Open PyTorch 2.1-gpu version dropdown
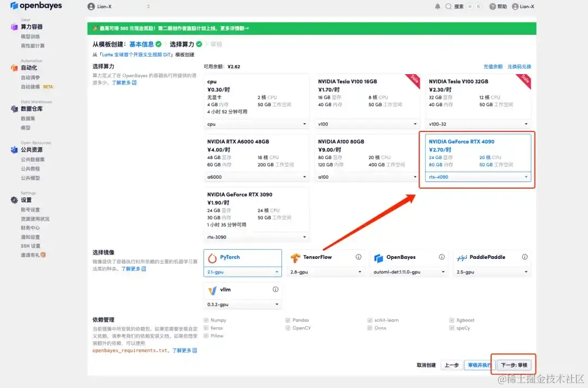The width and height of the screenshot is (588, 388). (x=243, y=272)
